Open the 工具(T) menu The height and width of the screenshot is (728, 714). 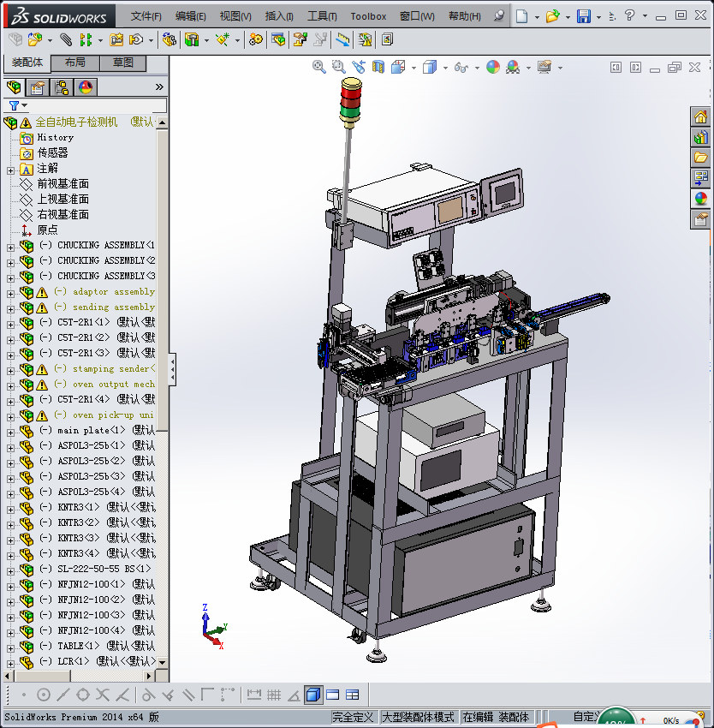322,16
